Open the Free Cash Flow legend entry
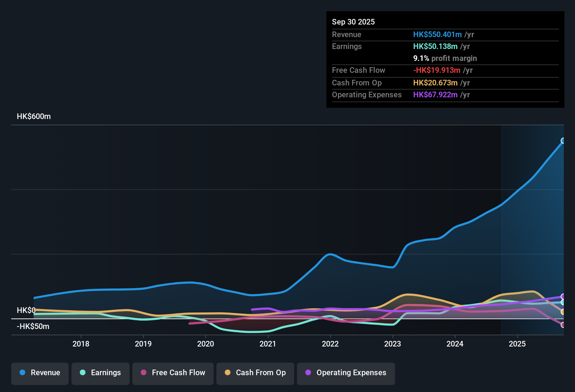 (x=173, y=373)
